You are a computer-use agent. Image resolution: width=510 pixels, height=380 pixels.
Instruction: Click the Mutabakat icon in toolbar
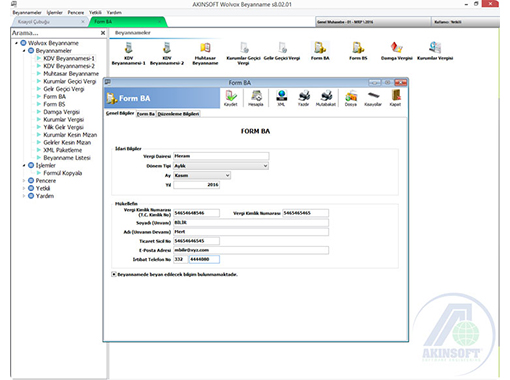326,98
